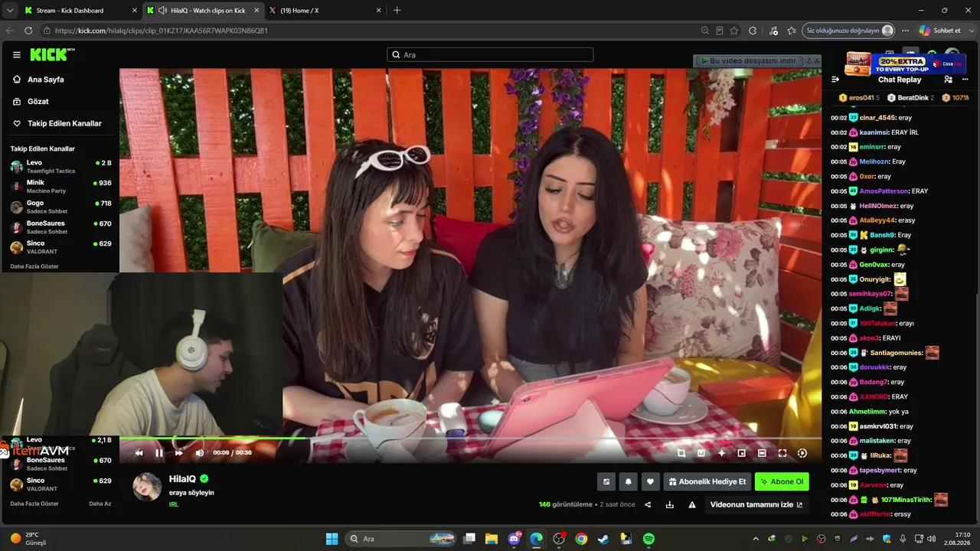Enter fullscreen for the video player

coord(782,453)
